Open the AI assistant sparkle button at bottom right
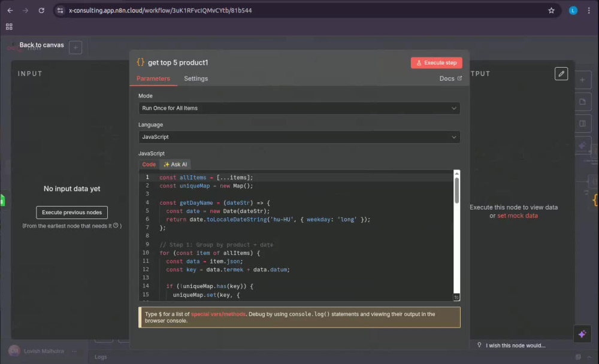The height and width of the screenshot is (364, 599). (582, 334)
